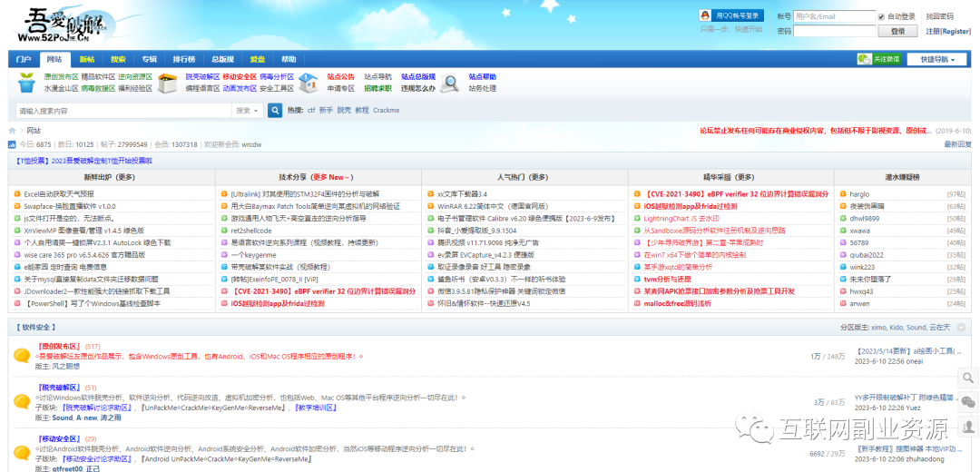Open the floating WeChat icon on right sidebar
The height and width of the screenshot is (472, 980).
pyautogui.click(x=969, y=401)
